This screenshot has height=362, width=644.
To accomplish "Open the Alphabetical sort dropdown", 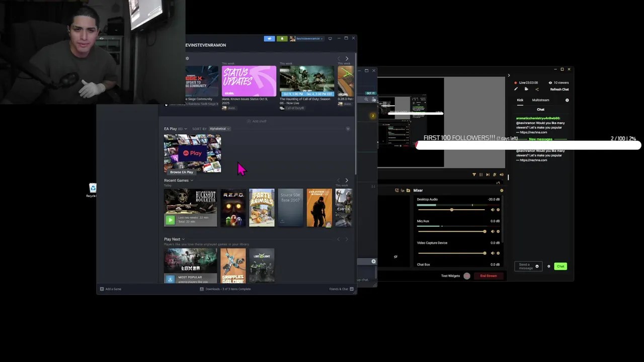I will [219, 129].
